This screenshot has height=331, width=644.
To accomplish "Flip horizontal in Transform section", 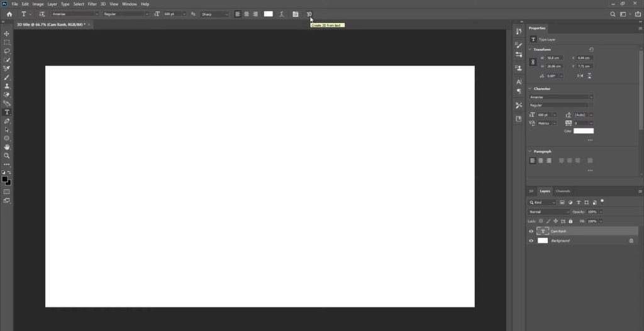I will click(580, 76).
